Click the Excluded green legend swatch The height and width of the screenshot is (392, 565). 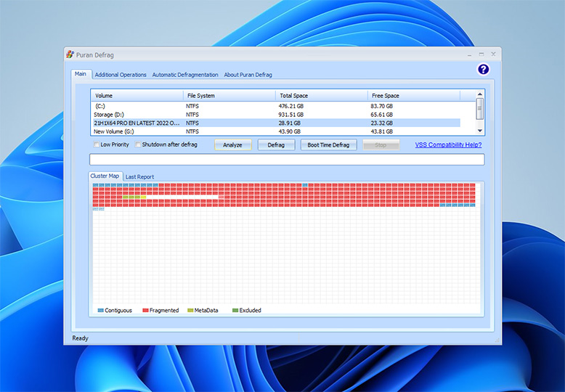click(x=235, y=310)
